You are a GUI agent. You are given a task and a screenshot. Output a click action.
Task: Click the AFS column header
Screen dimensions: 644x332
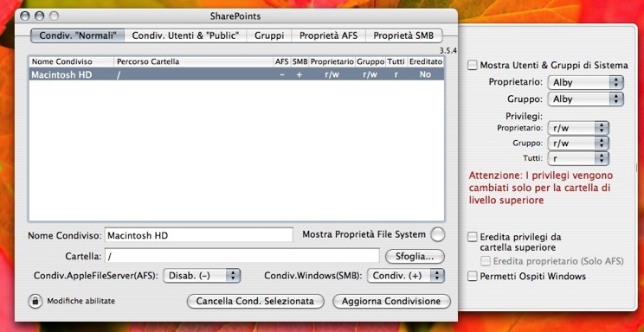coord(282,62)
